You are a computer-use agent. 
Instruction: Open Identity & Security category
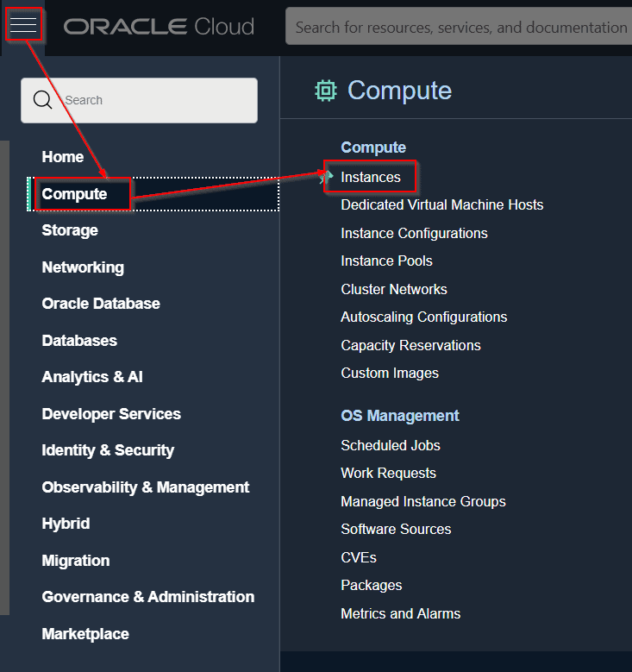pos(108,450)
